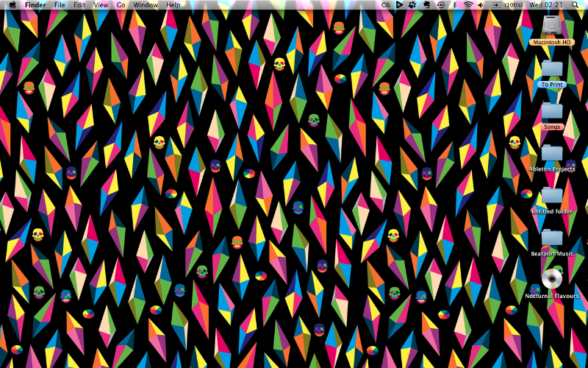588x368 pixels.
Task: Click the blue play-arrow menu bar icon
Action: tap(399, 5)
